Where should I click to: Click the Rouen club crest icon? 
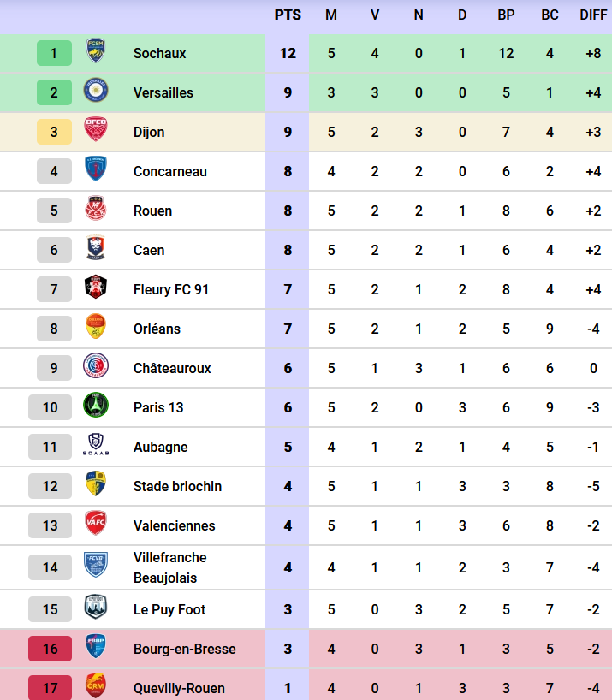(95, 210)
